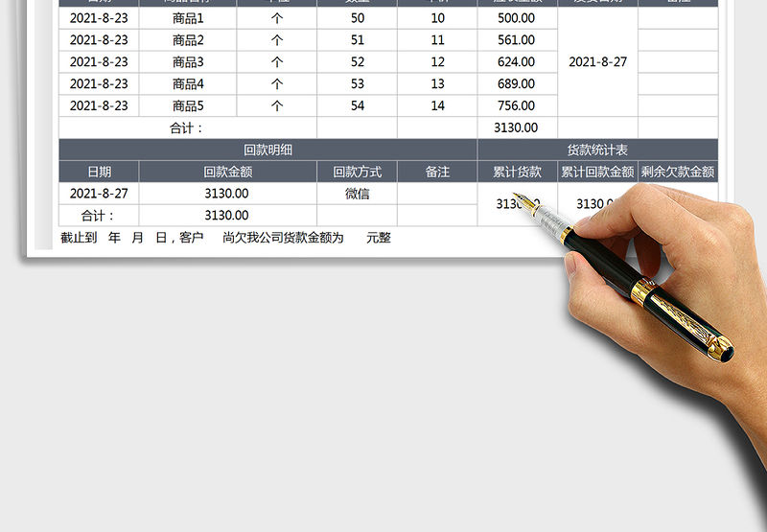The image size is (767, 532).
Task: Select the amount cell showing 561.00
Action: click(x=517, y=40)
